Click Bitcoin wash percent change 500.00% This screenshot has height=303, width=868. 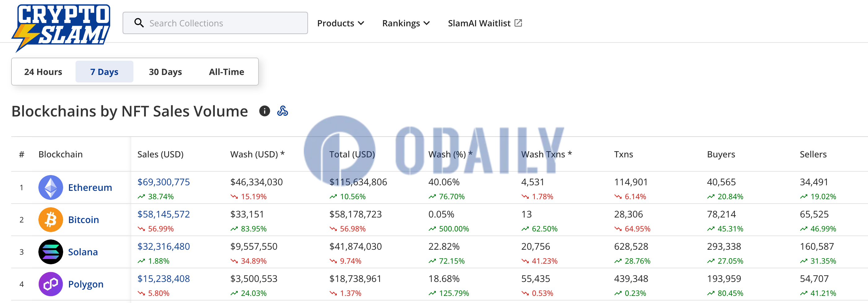(449, 229)
